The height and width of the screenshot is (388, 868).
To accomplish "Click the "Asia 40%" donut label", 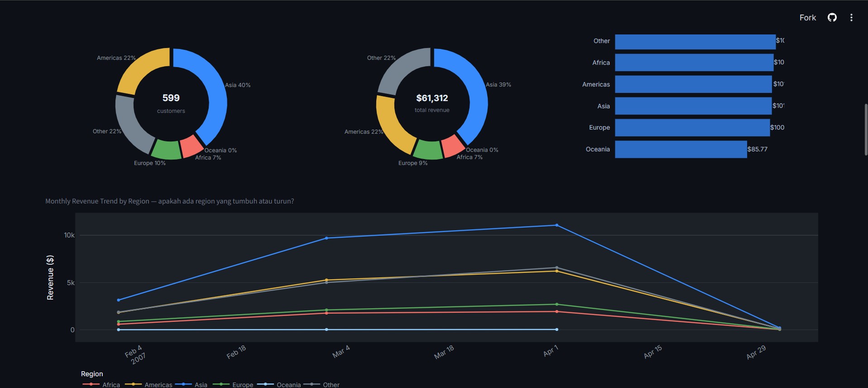I will [x=238, y=85].
